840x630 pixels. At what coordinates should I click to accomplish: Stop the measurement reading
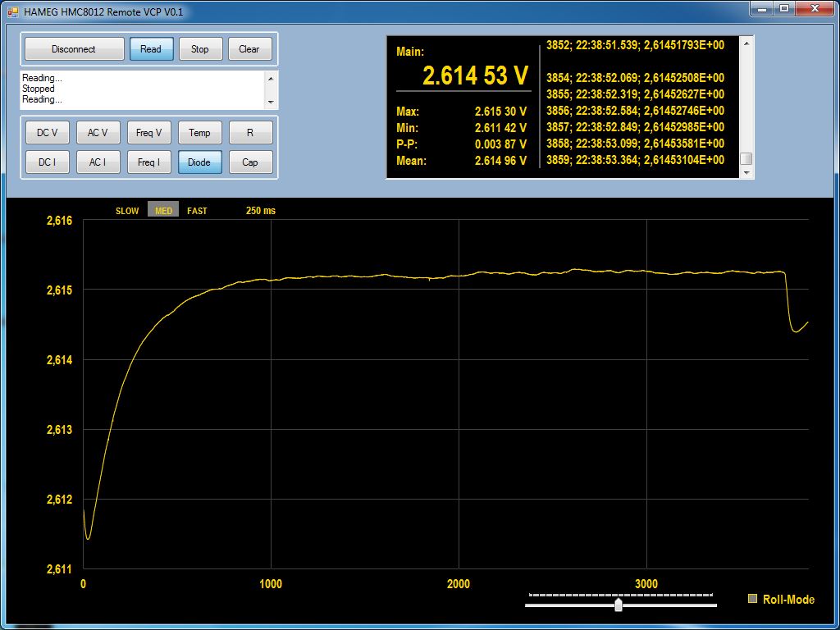pyautogui.click(x=200, y=48)
